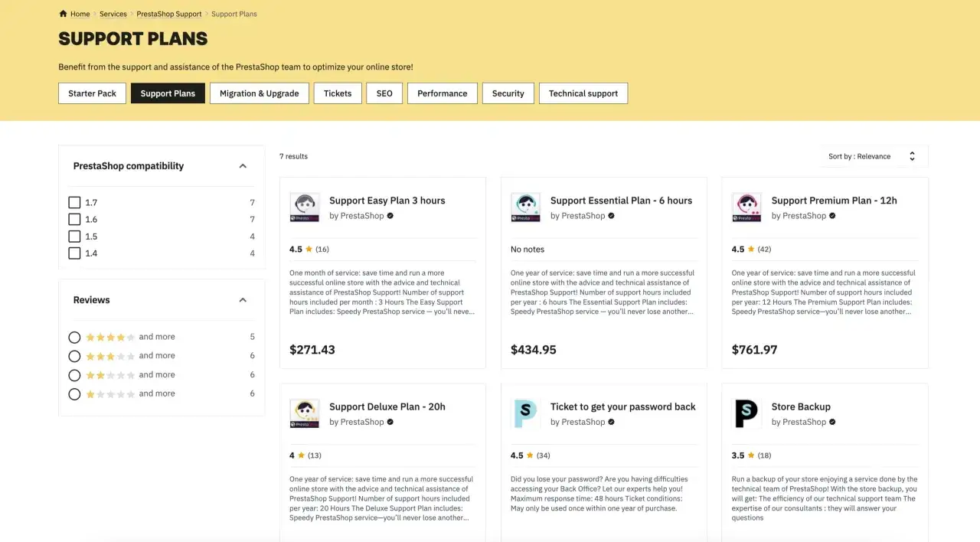The height and width of the screenshot is (542, 980).
Task: Click rating star on Support Deluxe Plan
Action: [x=301, y=455]
